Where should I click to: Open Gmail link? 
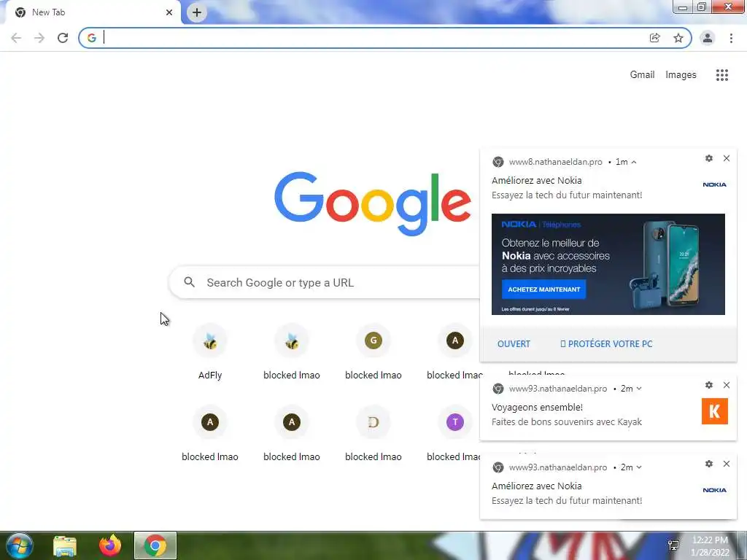click(x=642, y=75)
